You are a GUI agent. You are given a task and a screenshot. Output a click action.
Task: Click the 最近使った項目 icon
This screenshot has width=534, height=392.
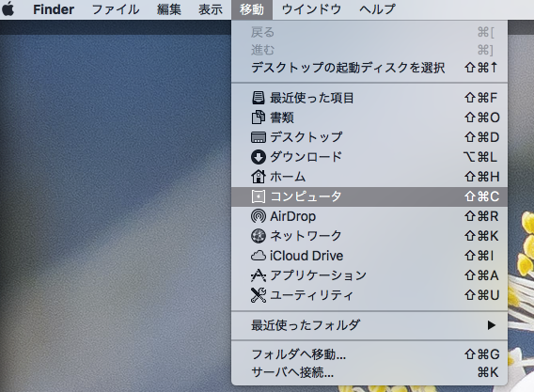click(259, 98)
